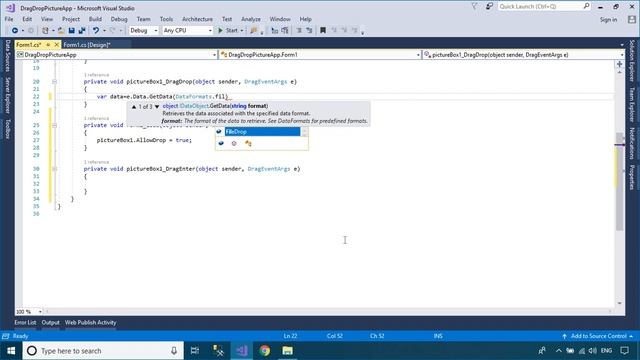This screenshot has width=640, height=360.
Task: Open the Web Publish Activity tab
Action: pos(90,322)
